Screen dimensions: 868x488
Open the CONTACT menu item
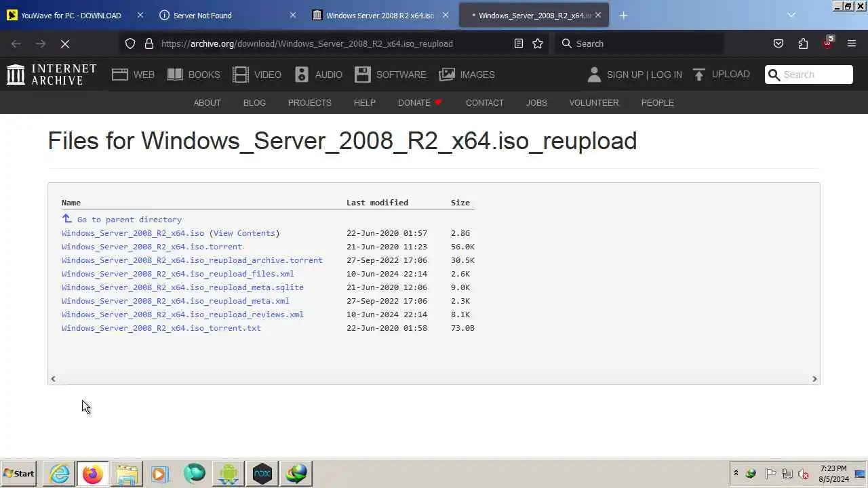pos(485,103)
